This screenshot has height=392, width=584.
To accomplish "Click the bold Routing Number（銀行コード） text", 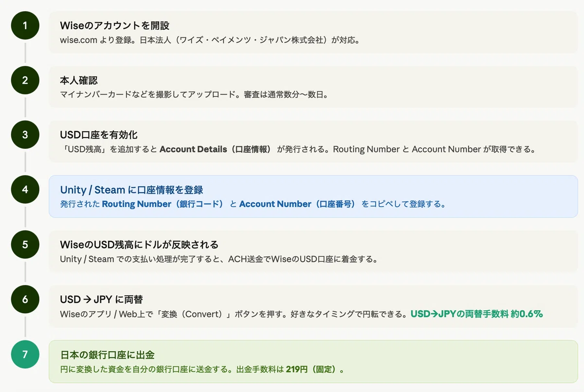I will (x=163, y=204).
